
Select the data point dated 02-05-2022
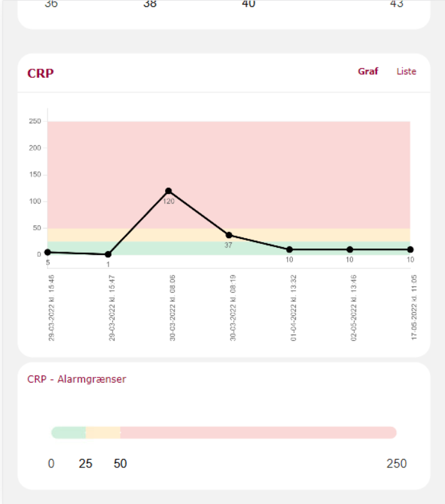(x=350, y=249)
